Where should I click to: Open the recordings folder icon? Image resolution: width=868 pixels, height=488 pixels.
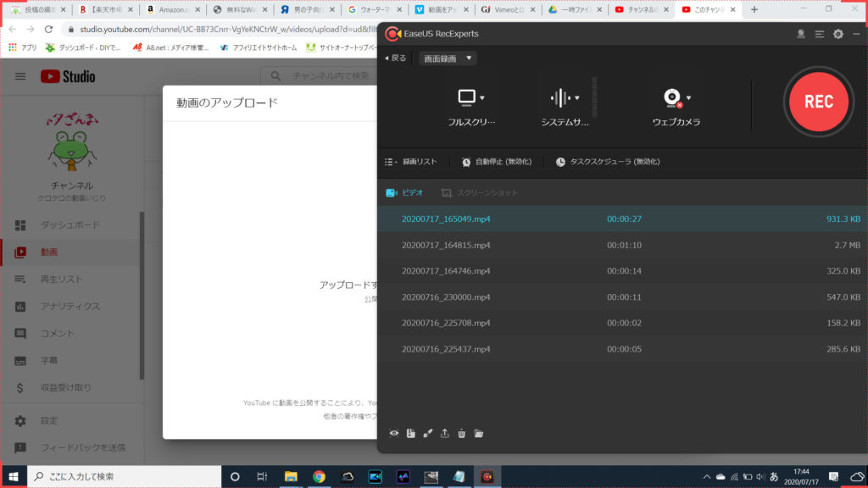[x=479, y=433]
